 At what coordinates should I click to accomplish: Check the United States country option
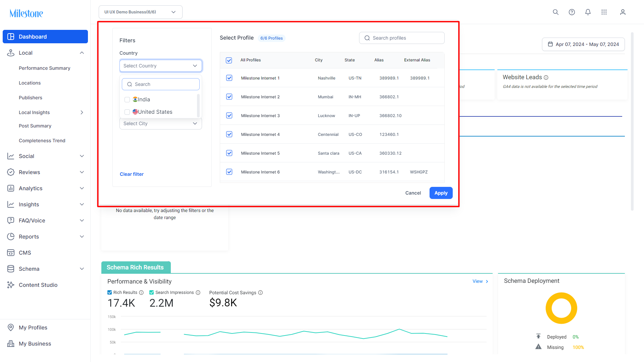127,112
